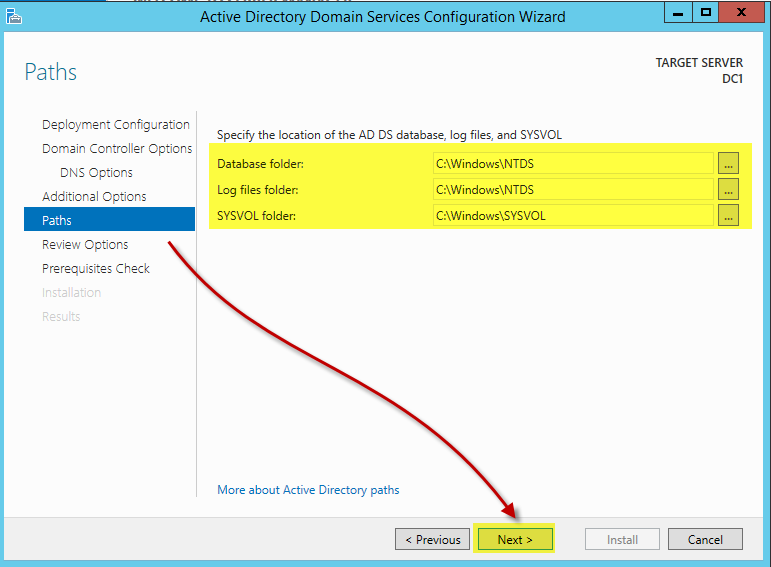Click the Paths page heading

51,72
